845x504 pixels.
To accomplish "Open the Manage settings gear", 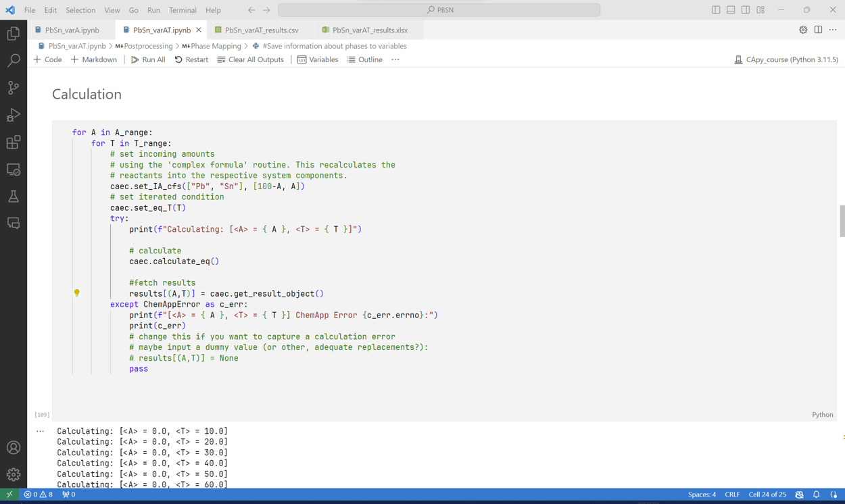I will pyautogui.click(x=14, y=474).
